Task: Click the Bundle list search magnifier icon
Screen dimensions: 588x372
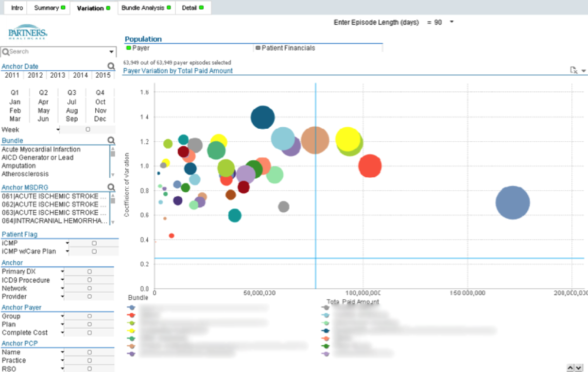Action: pos(111,140)
